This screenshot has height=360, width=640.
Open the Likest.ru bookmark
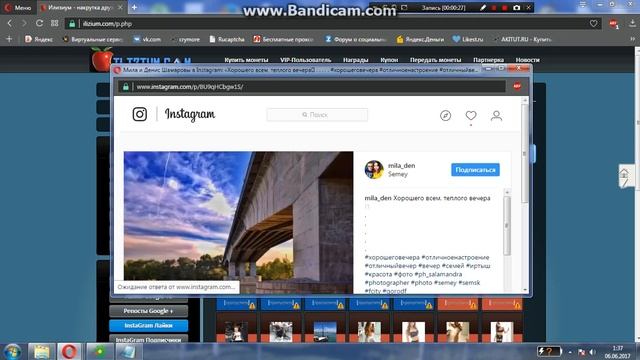point(468,39)
